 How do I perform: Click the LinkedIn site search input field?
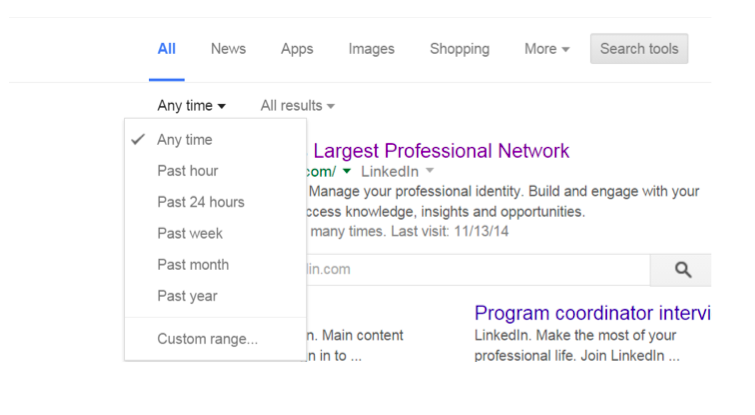(x=478, y=270)
